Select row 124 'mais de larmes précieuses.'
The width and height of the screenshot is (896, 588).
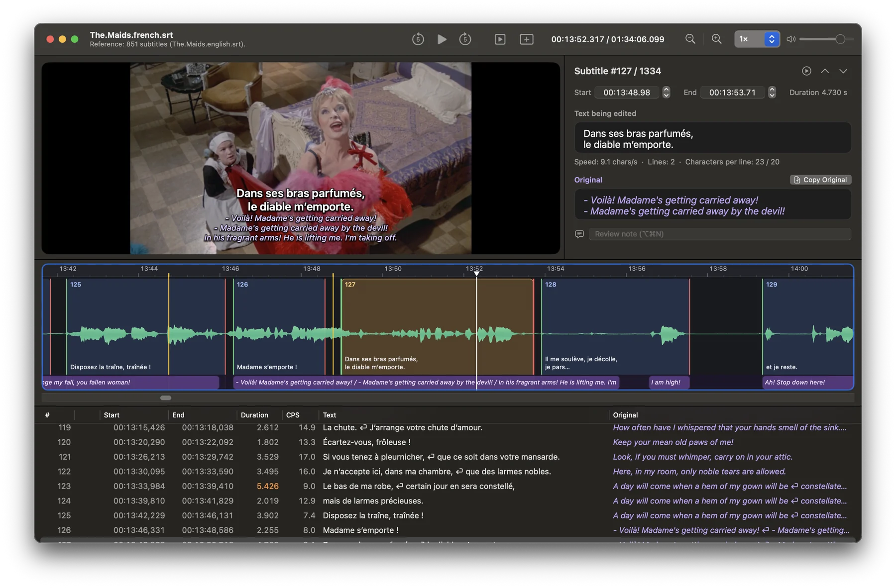click(448, 501)
